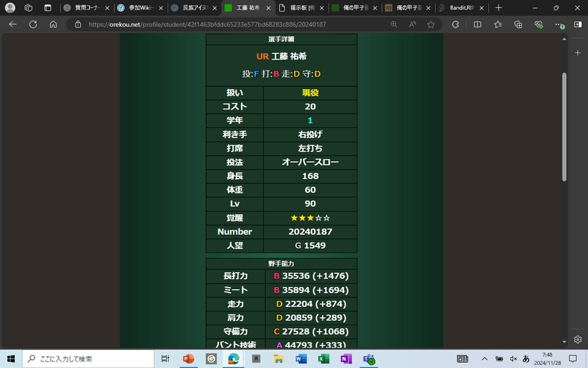
Task: Close the active 工藤 祐希 tab
Action: (x=267, y=7)
